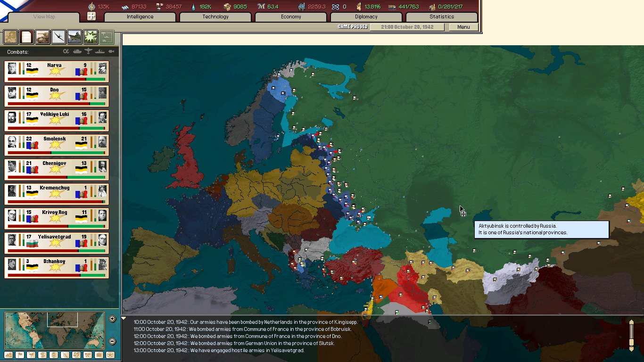Click the Menu button
Image resolution: width=644 pixels, height=362 pixels.
click(463, 27)
